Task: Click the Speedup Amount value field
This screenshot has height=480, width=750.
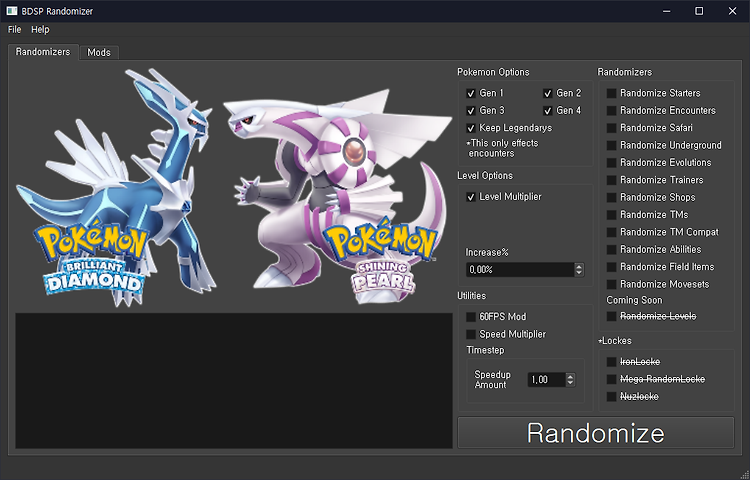Action: pos(546,380)
